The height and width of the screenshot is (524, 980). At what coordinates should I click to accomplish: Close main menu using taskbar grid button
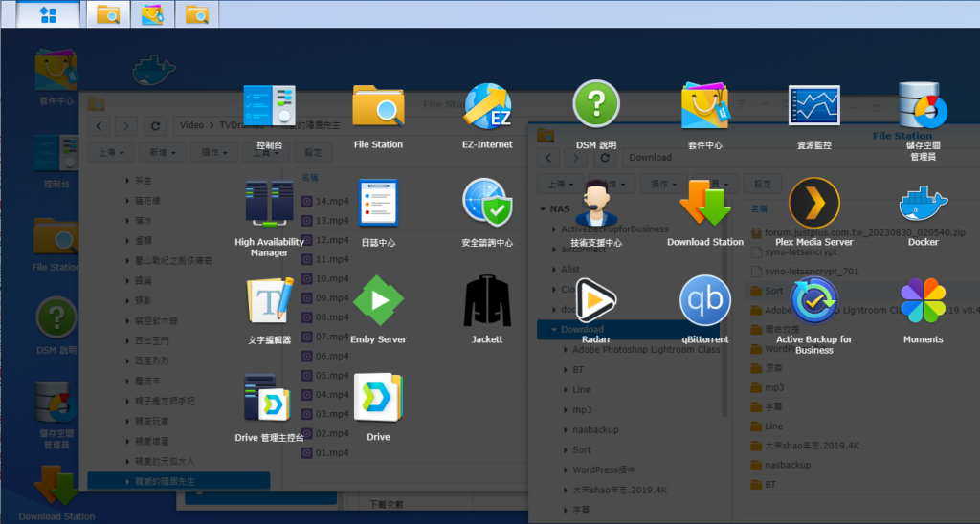pos(48,14)
